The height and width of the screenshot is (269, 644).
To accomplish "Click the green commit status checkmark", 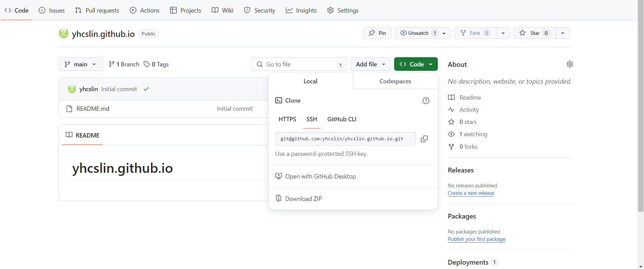I will click(146, 89).
